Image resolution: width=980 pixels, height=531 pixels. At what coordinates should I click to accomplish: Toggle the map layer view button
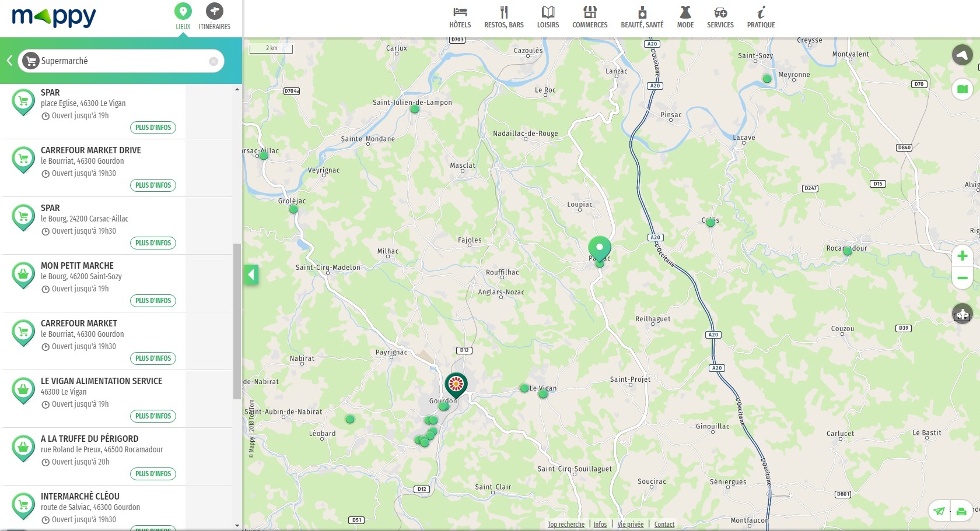(x=962, y=89)
